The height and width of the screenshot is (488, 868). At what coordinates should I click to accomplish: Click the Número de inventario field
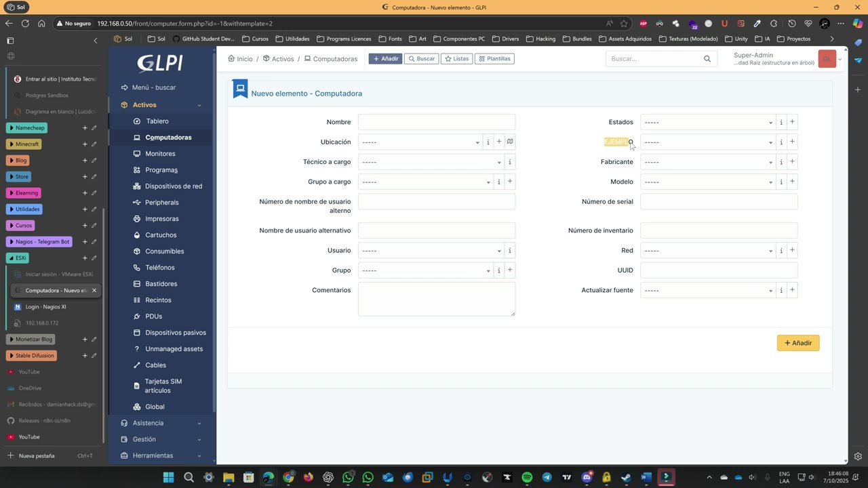(719, 230)
